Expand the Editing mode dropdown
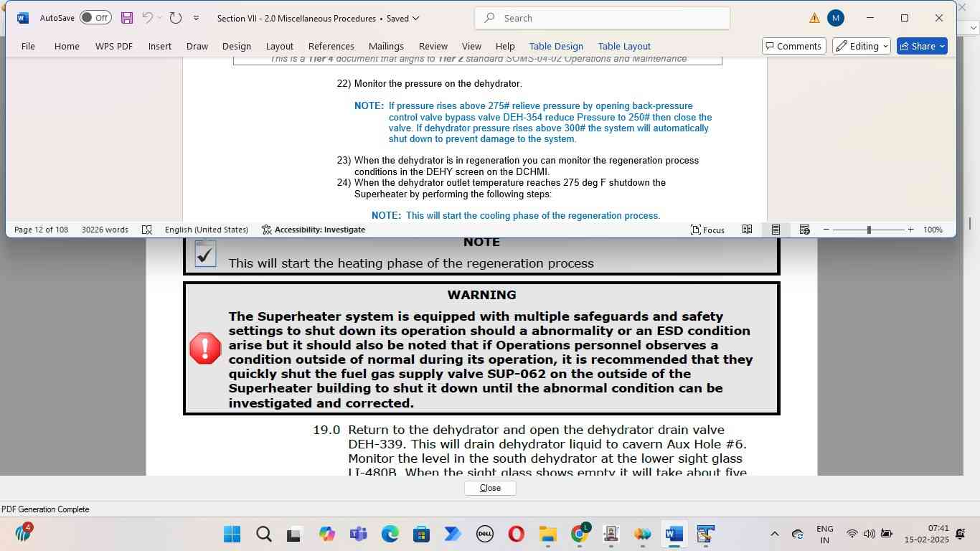Image resolution: width=980 pixels, height=551 pixels. 862,46
